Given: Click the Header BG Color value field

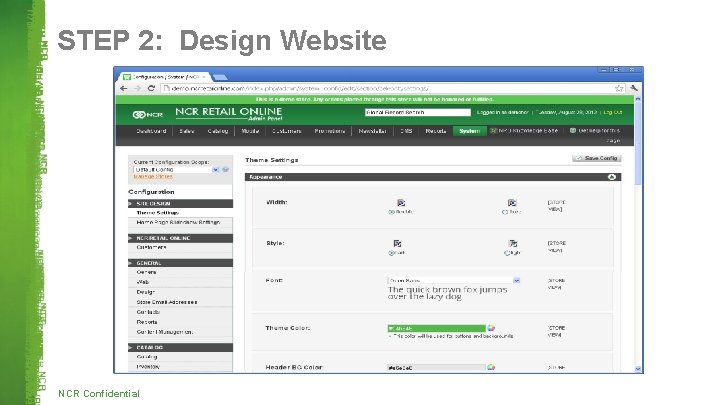Looking at the screenshot, I should (x=437, y=367).
